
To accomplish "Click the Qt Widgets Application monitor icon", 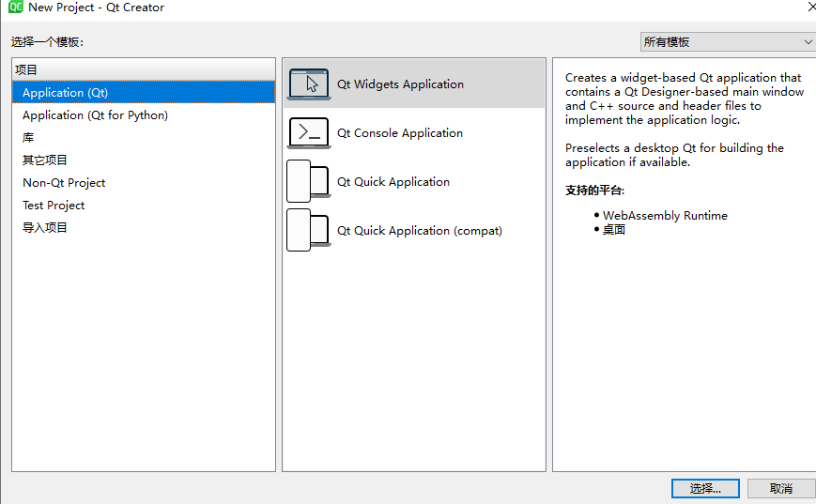I will click(309, 84).
